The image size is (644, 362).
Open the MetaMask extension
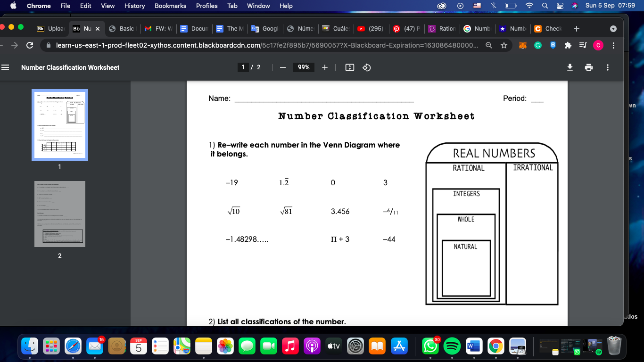(522, 45)
